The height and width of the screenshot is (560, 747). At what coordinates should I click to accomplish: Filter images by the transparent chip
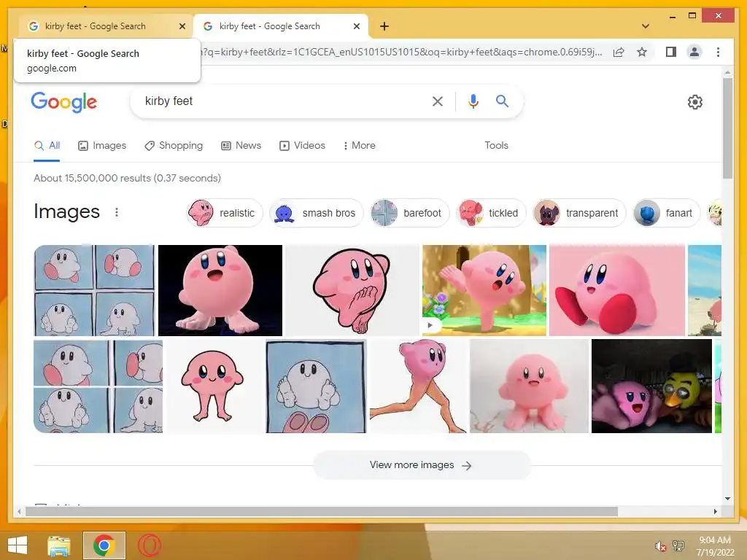pos(579,213)
